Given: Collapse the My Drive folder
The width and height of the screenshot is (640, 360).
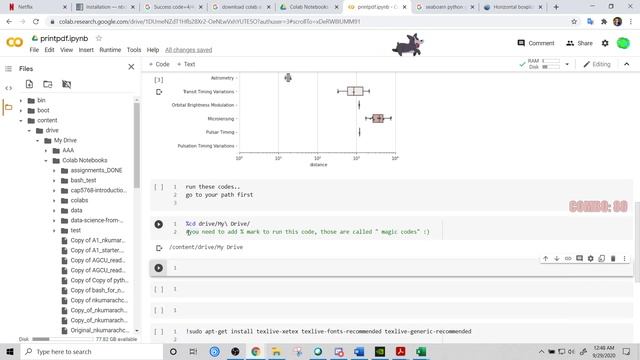Looking at the screenshot, I should [x=38, y=140].
